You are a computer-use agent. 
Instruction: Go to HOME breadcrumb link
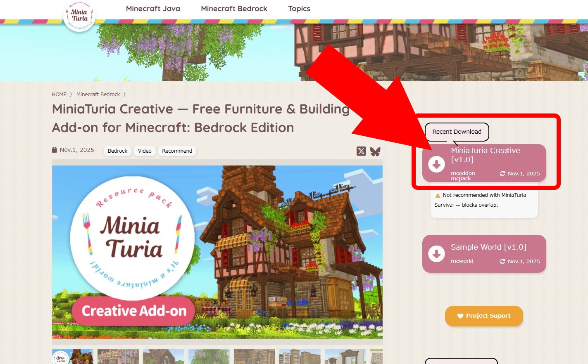[59, 95]
